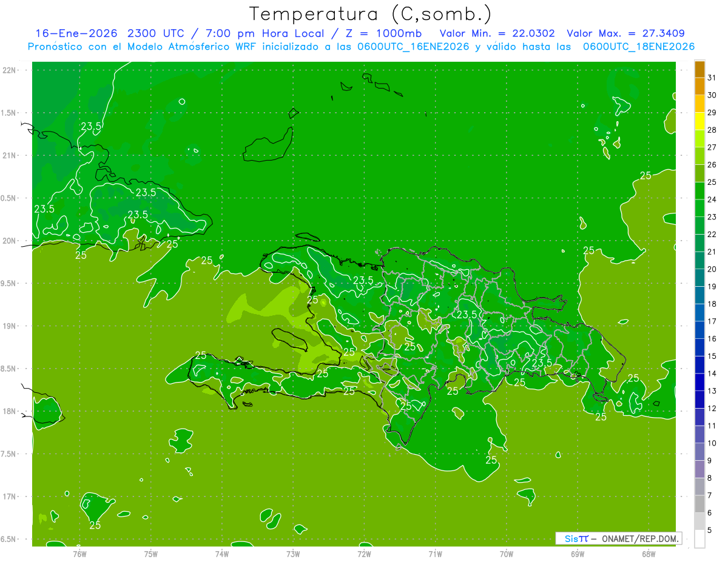Click the "69W" longitude axis label
Image resolution: width=728 pixels, height=562 pixels.
click(578, 554)
